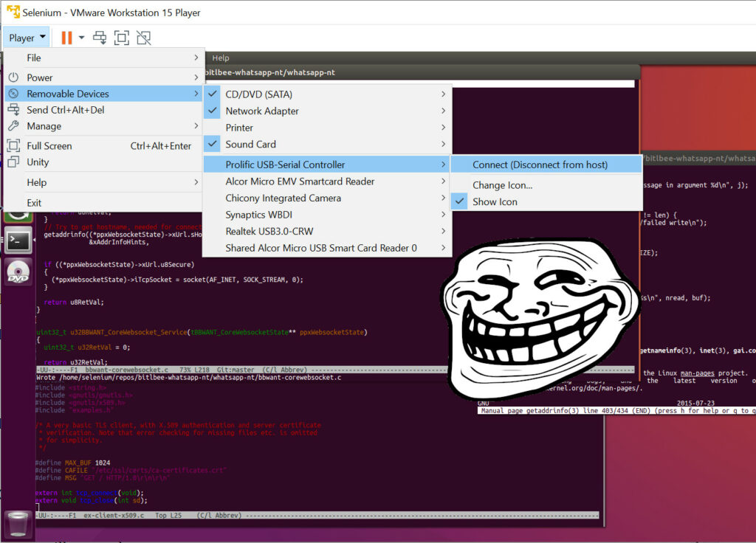
Task: Click the Unity menu icon
Action: pos(13,162)
